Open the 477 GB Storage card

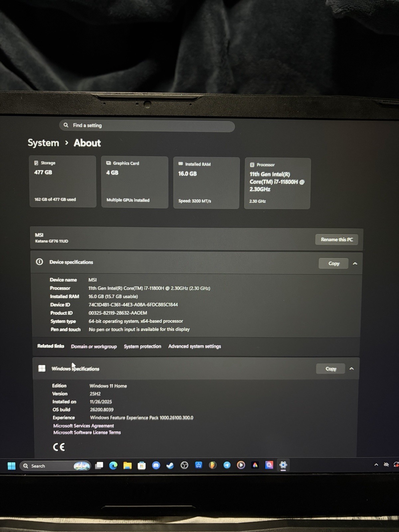[x=63, y=182]
